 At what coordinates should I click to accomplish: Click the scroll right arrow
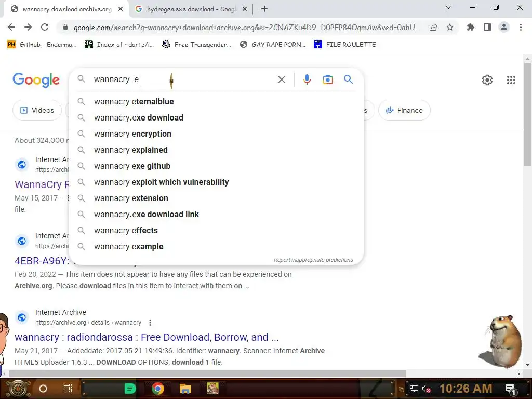[x=519, y=374]
